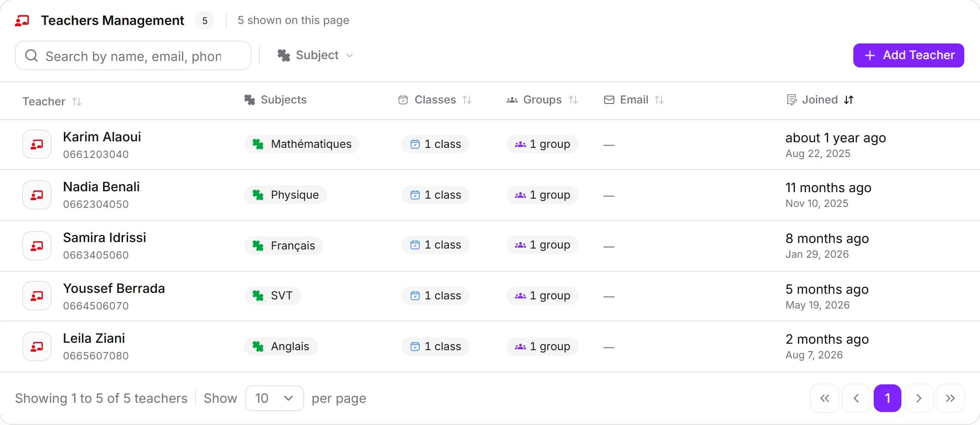The height and width of the screenshot is (425, 980).
Task: Click the name Nadia Benali
Action: tap(101, 187)
